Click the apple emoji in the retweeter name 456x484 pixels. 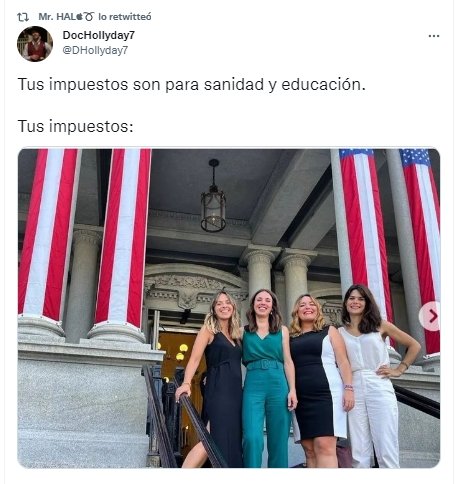(x=79, y=16)
